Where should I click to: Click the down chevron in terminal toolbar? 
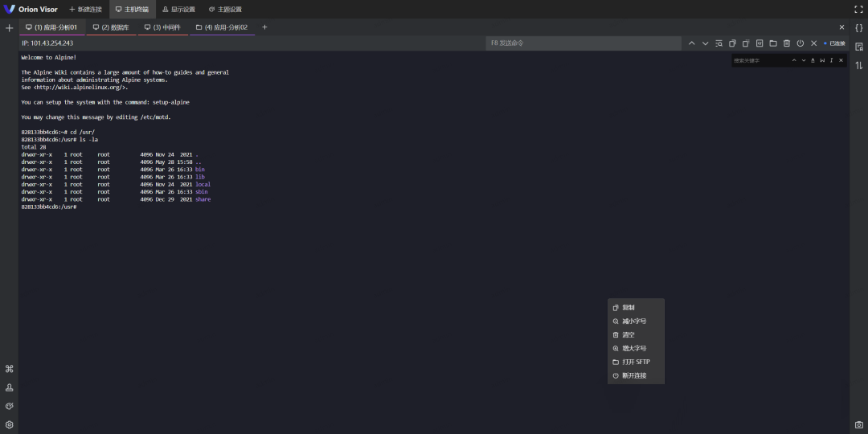[705, 43]
